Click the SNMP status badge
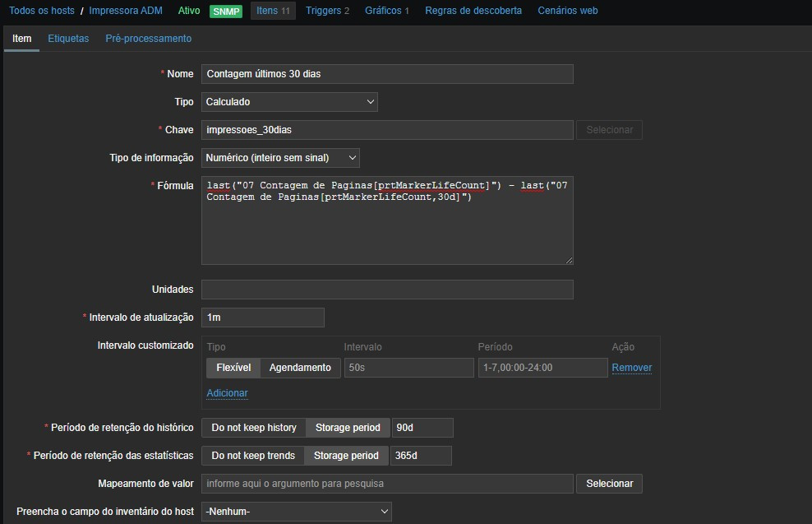This screenshot has height=524, width=812. click(225, 12)
